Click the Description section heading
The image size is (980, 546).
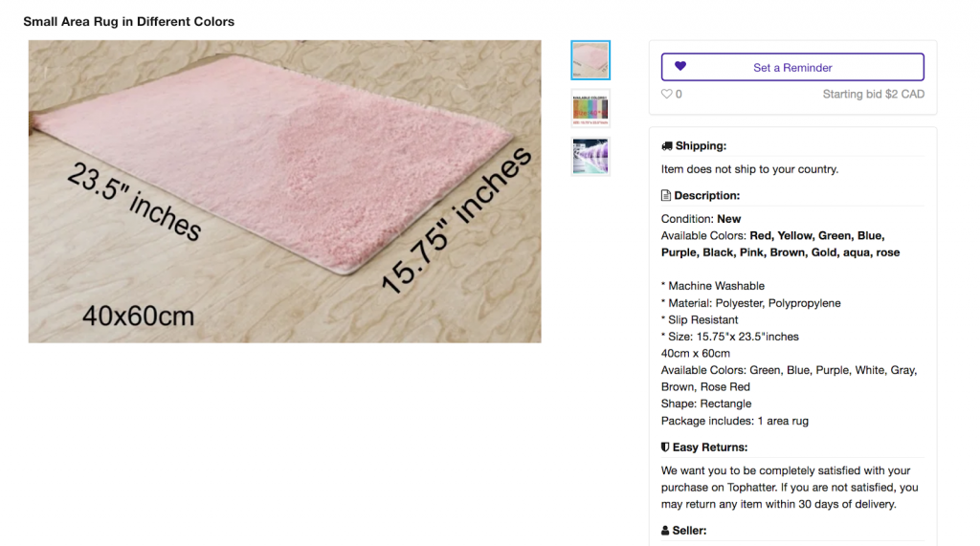click(707, 195)
